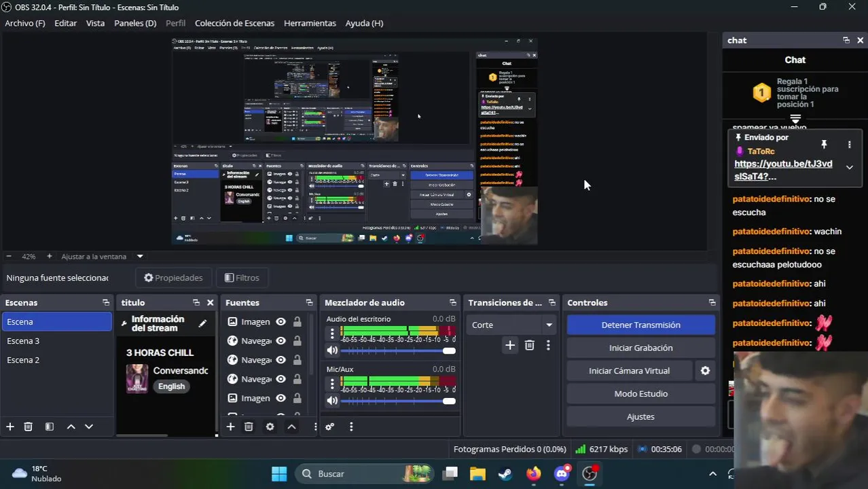868x489 pixels.
Task: Move the source up with the Fuentes up arrow
Action: pos(291,427)
